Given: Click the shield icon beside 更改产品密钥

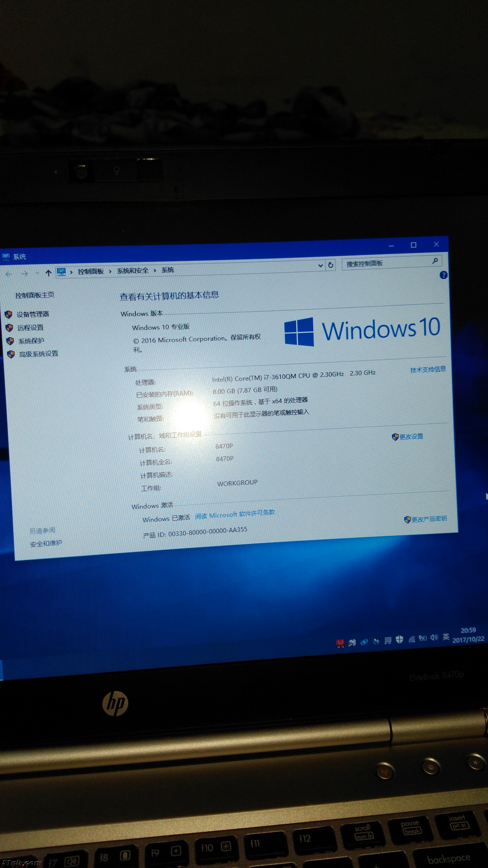Looking at the screenshot, I should click(x=407, y=520).
